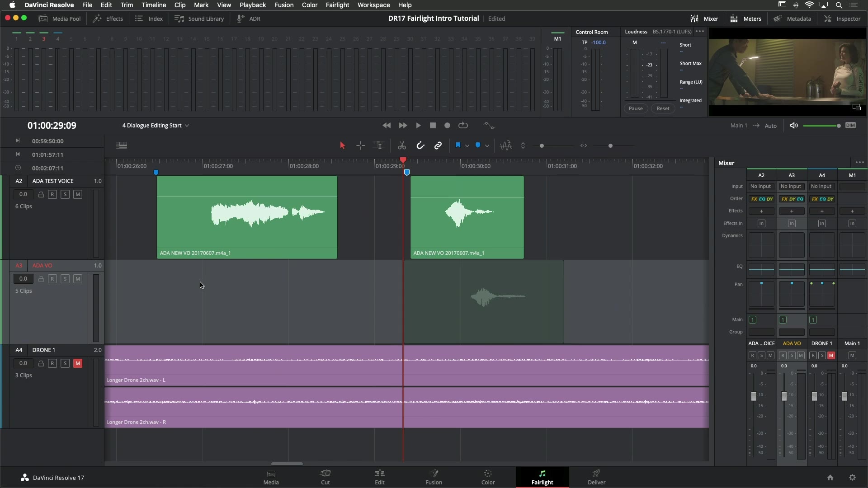Solo the DRONE 1 track header
868x488 pixels.
[65, 363]
